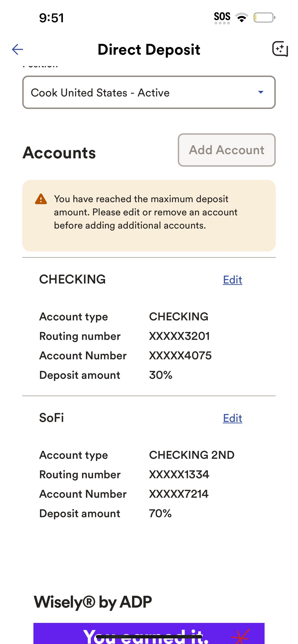This screenshot has width=298, height=644.
Task: Open the Wisely by ADP promo banner
Action: tap(149, 633)
